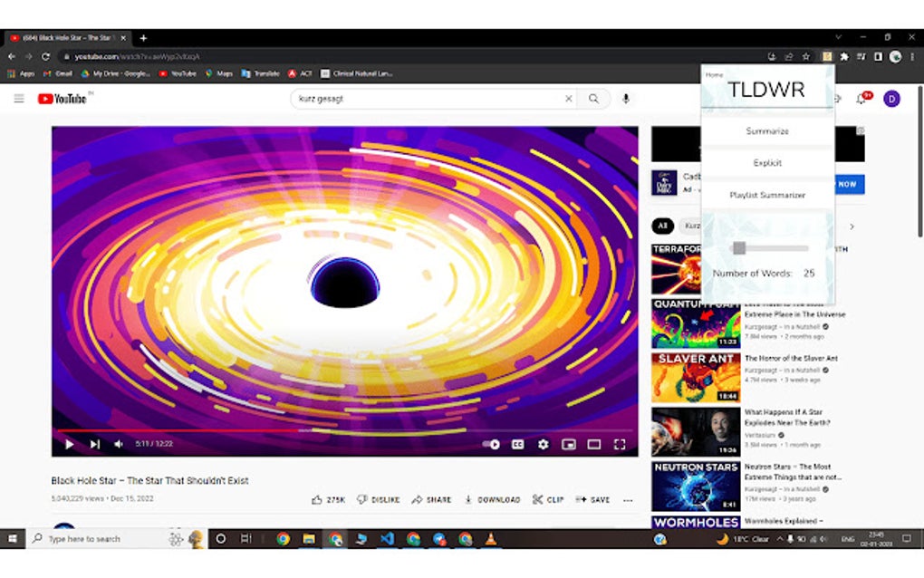
Task: Open the My Drive - Google bookmark
Action: tap(115, 73)
